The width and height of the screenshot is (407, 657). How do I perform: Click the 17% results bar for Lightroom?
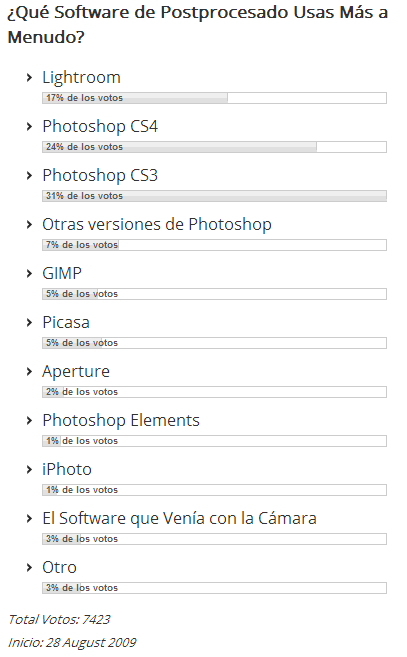click(214, 98)
